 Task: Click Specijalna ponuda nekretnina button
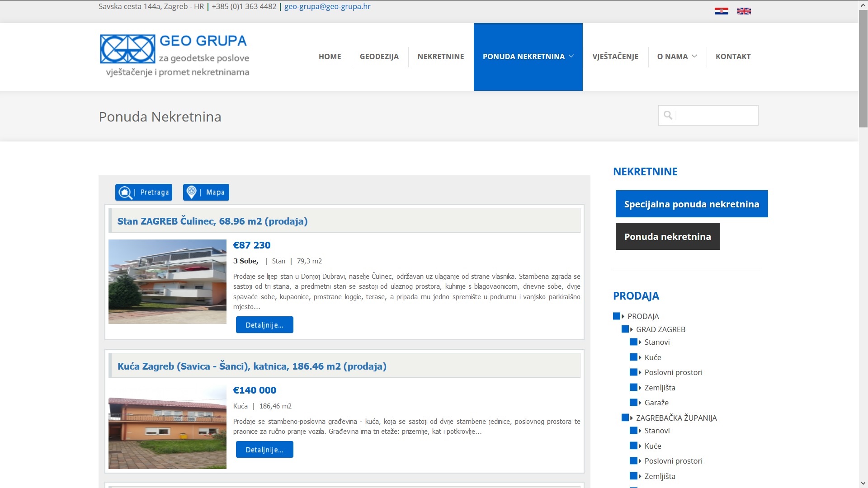[x=692, y=204]
